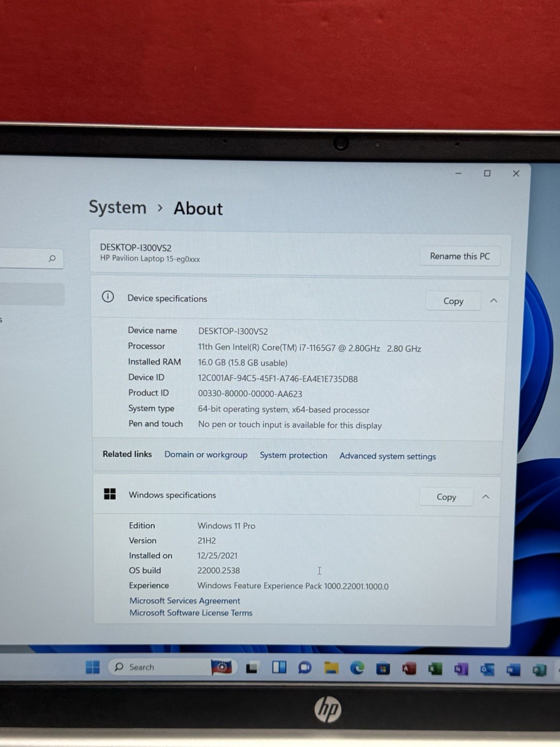Viewport: 560px width, 747px height.
Task: Select installed date 12/25/2021
Action: [x=217, y=556]
